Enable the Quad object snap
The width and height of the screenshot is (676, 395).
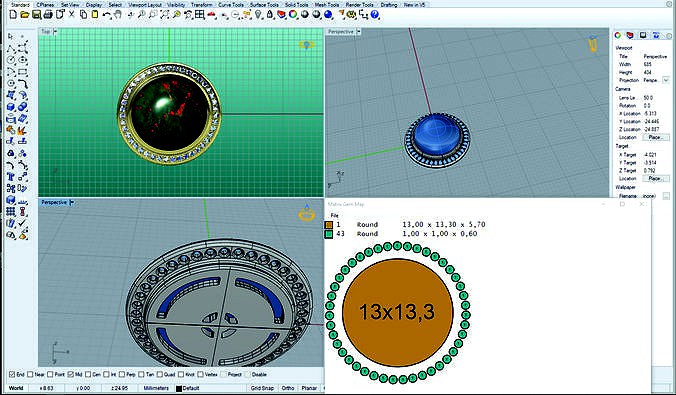[x=160, y=374]
